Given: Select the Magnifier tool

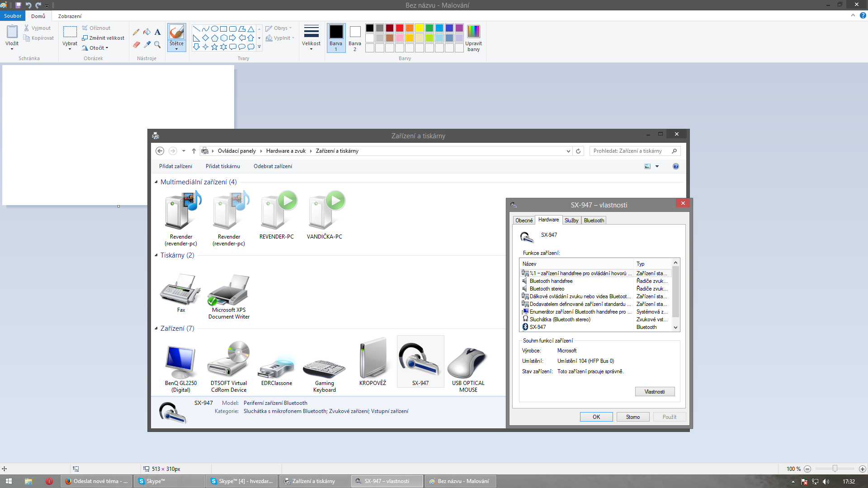Looking at the screenshot, I should coord(157,44).
